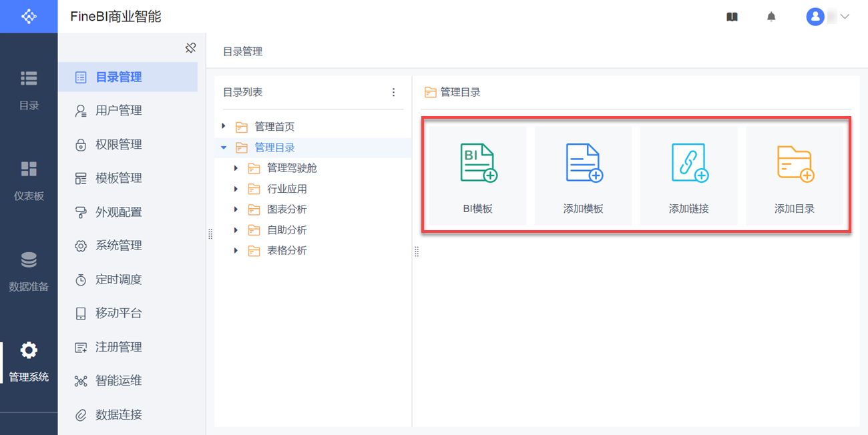The height and width of the screenshot is (435, 868).
Task: Open 目录列表 more options menu
Action: click(393, 92)
